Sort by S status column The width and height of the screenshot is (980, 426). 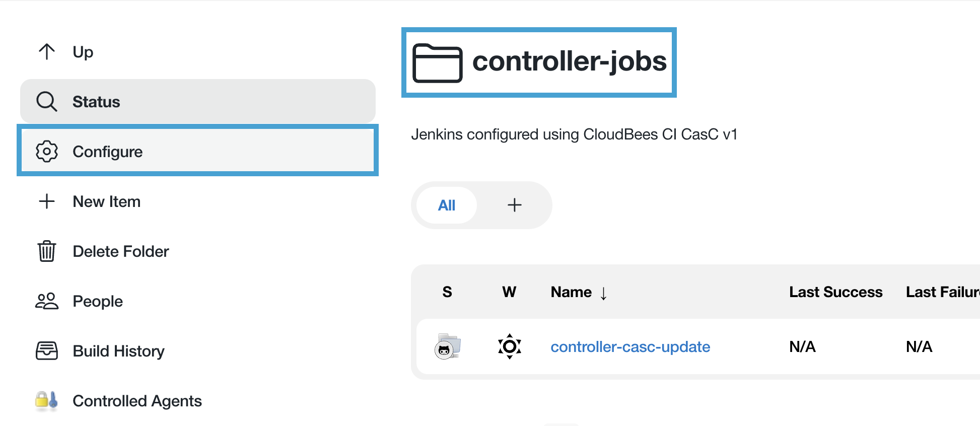(x=447, y=292)
